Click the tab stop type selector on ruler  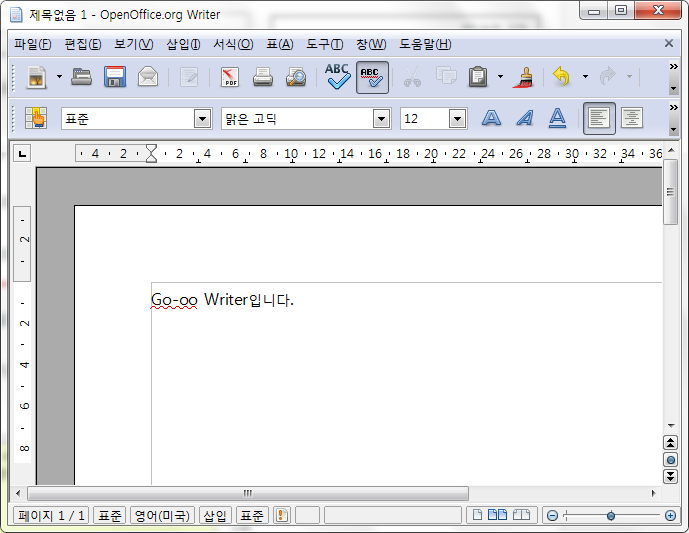pos(22,154)
